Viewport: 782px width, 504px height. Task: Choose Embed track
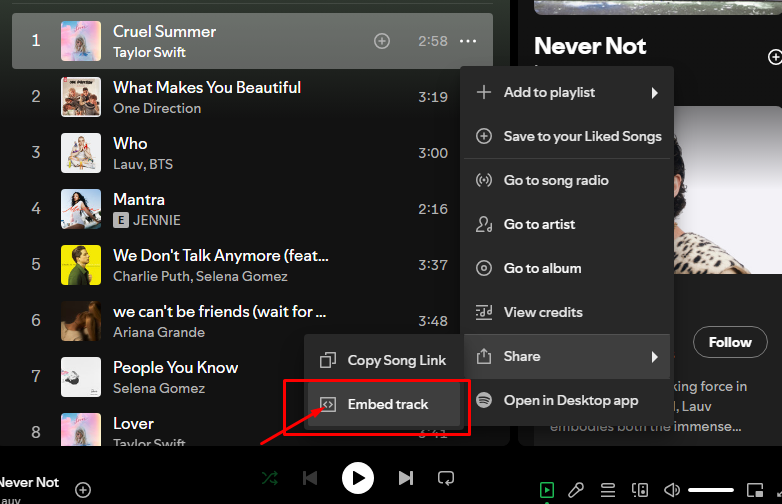[x=384, y=404]
